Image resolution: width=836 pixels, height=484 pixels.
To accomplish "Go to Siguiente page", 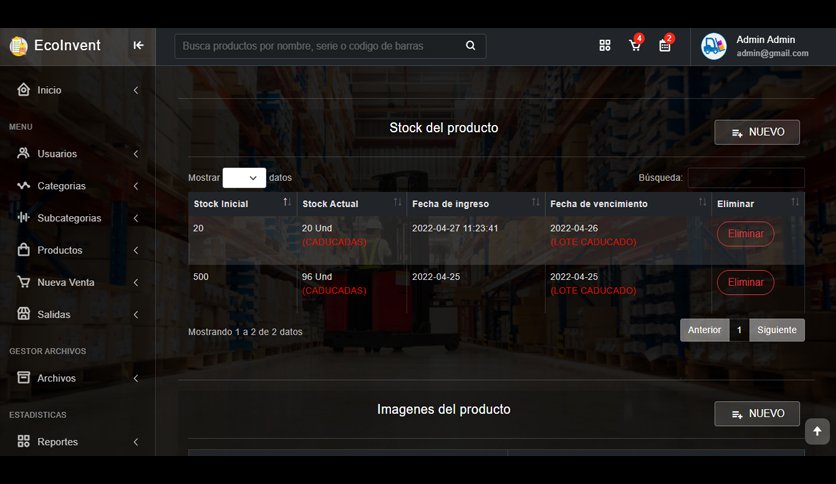I will coord(777,330).
